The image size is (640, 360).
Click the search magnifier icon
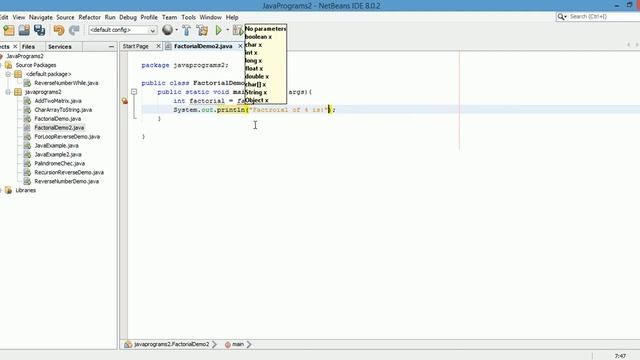coord(562,17)
